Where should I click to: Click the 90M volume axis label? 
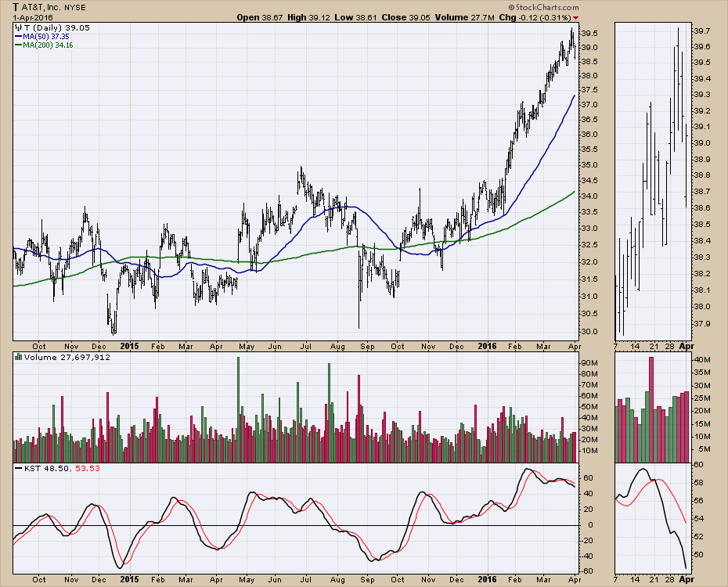pos(589,363)
